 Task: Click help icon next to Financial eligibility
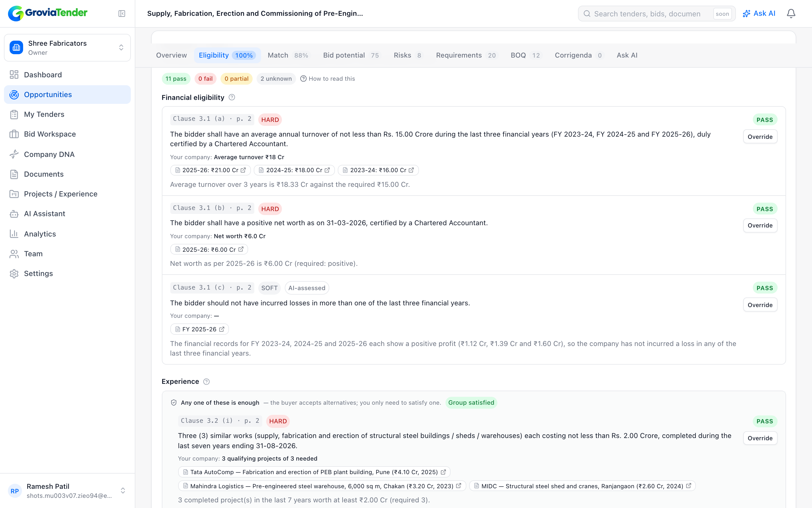tap(231, 97)
